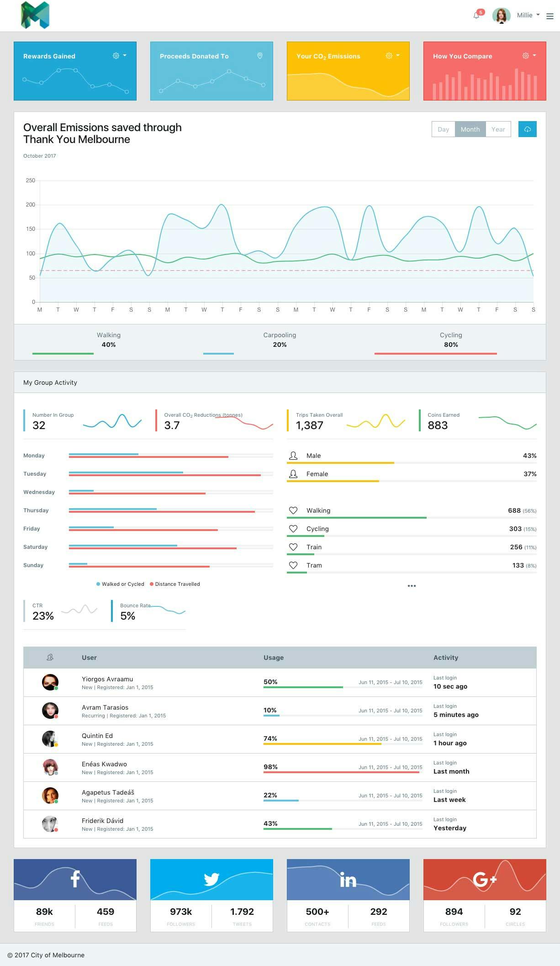The height and width of the screenshot is (966, 560).
Task: Click the Proceeds Donated To location pin
Action: tap(260, 56)
